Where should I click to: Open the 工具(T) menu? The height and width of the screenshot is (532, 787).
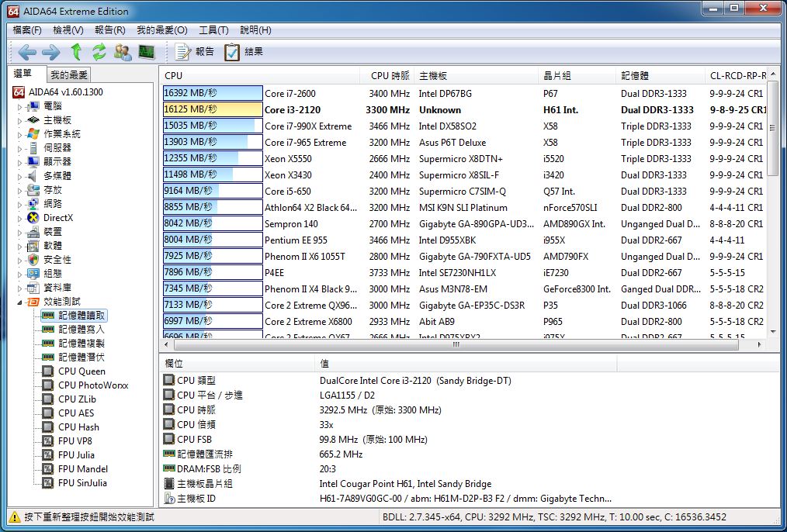click(213, 30)
